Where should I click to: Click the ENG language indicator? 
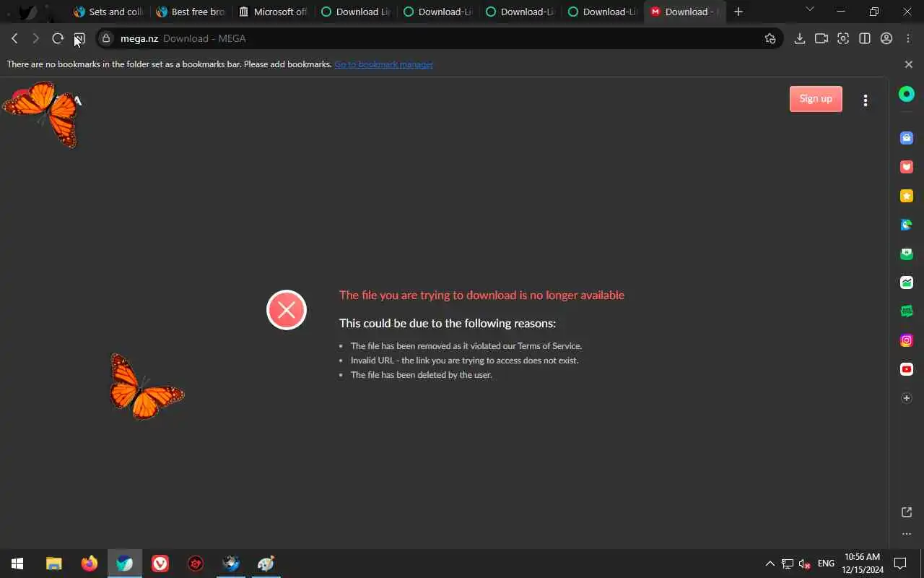[826, 564]
